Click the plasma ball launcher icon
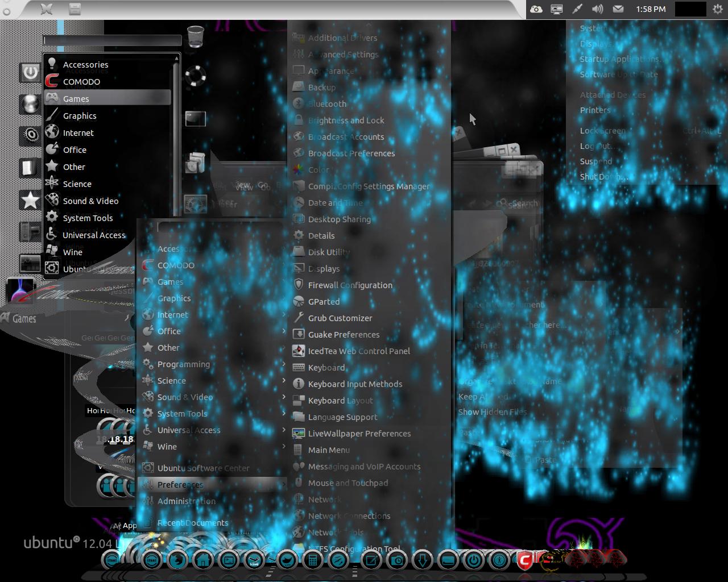This screenshot has height=582, width=728. (x=20, y=291)
